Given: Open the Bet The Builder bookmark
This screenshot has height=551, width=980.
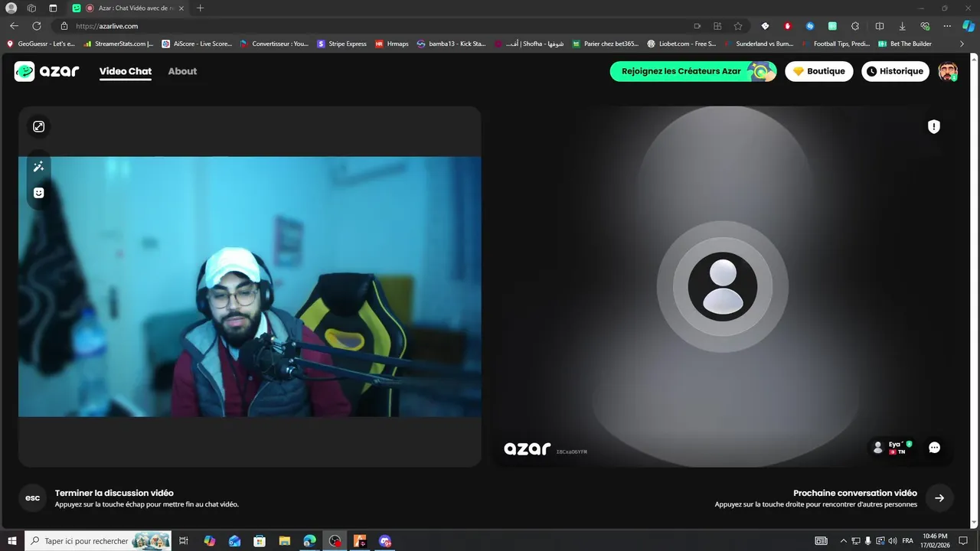Looking at the screenshot, I should tap(905, 44).
